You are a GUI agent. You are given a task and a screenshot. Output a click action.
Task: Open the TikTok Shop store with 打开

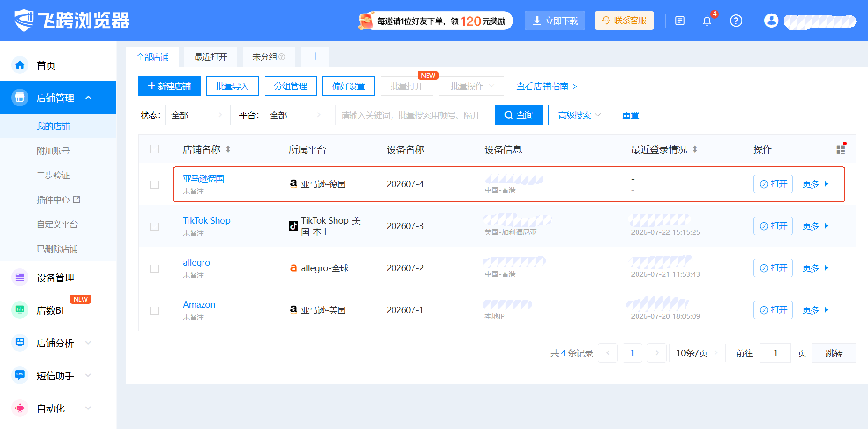click(773, 226)
